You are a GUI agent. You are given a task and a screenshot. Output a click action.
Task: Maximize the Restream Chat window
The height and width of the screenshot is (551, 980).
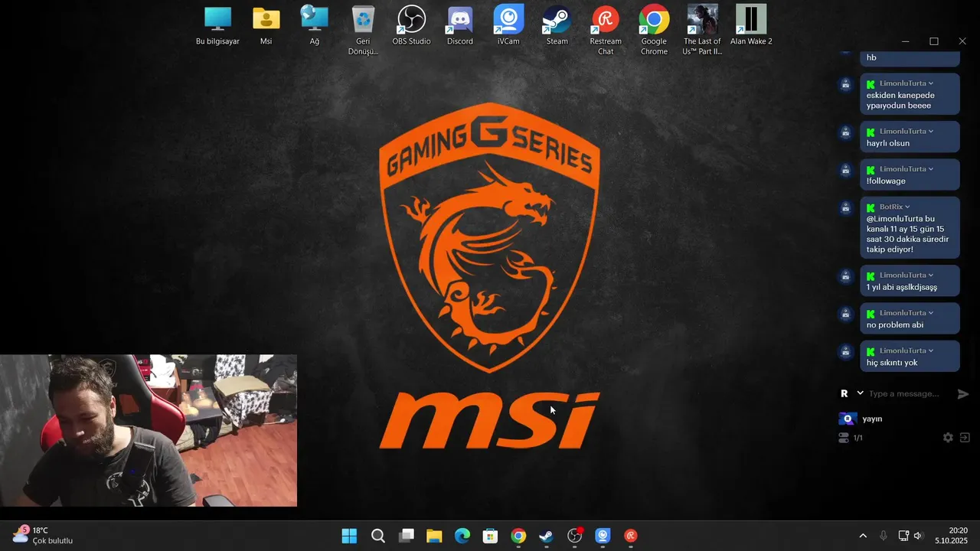tap(934, 41)
